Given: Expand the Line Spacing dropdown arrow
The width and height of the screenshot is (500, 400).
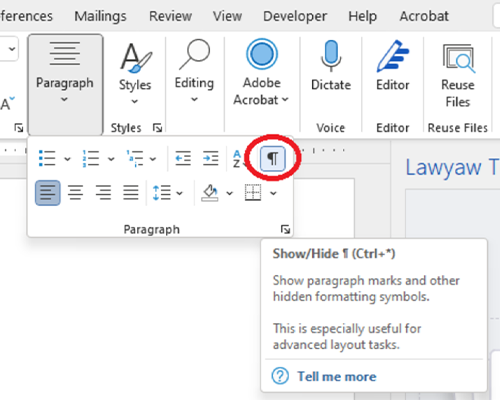Looking at the screenshot, I should pyautogui.click(x=179, y=193).
